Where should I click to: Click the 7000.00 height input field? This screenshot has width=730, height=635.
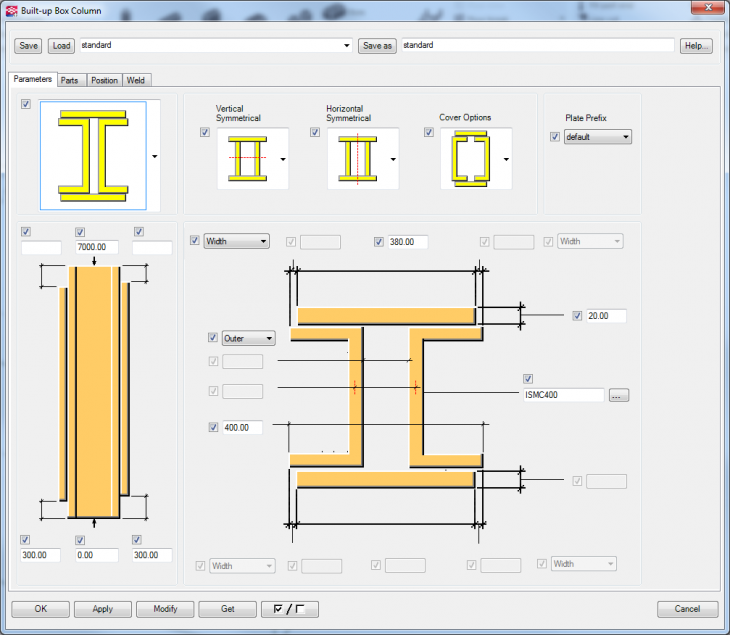pyautogui.click(x=98, y=247)
